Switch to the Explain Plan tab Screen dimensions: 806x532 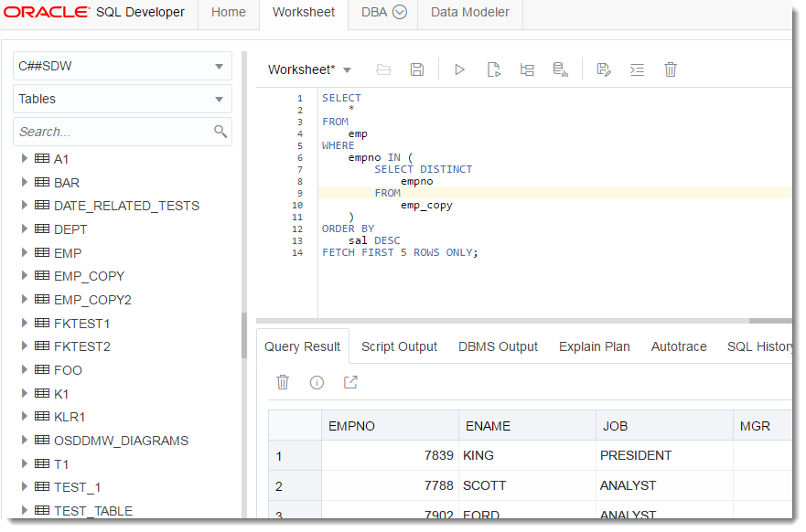[595, 346]
